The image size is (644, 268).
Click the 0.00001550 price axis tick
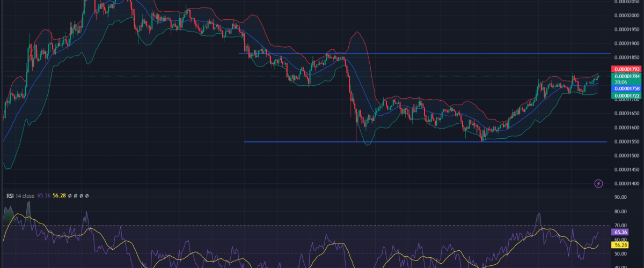click(x=627, y=142)
